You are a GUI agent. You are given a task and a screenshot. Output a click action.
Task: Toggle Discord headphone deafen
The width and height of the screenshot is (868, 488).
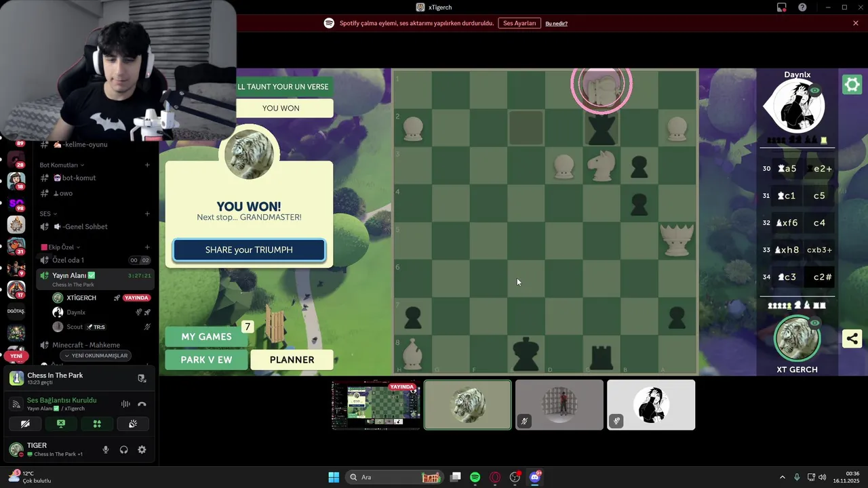[123, 449]
